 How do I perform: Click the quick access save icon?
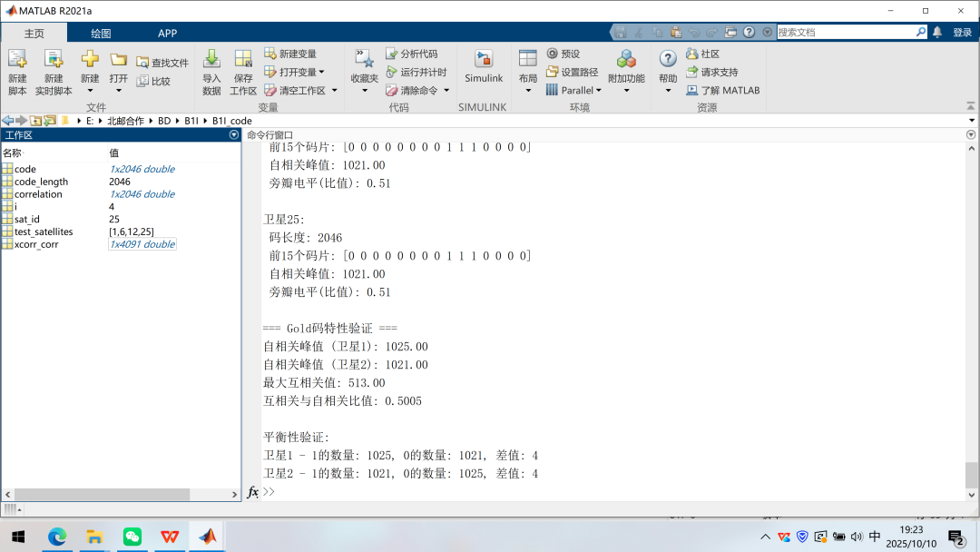(x=620, y=32)
